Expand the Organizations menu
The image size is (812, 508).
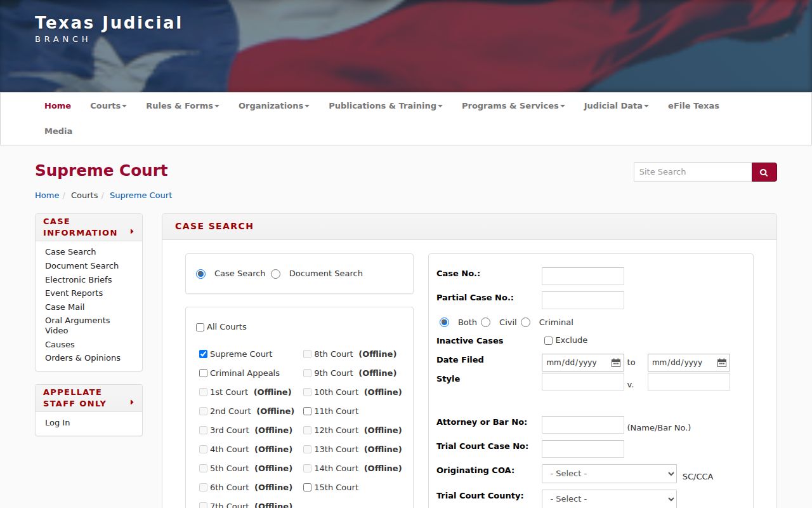click(274, 106)
